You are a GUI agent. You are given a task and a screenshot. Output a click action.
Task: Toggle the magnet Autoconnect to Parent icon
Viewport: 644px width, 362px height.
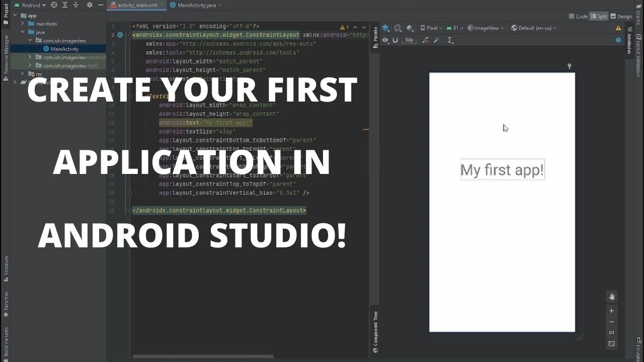click(x=395, y=40)
